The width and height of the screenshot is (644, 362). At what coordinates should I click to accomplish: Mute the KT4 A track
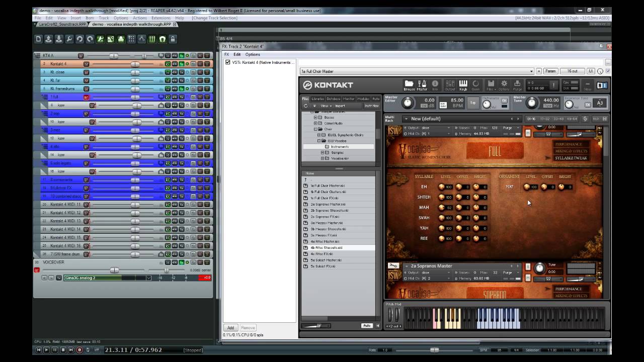[200, 56]
